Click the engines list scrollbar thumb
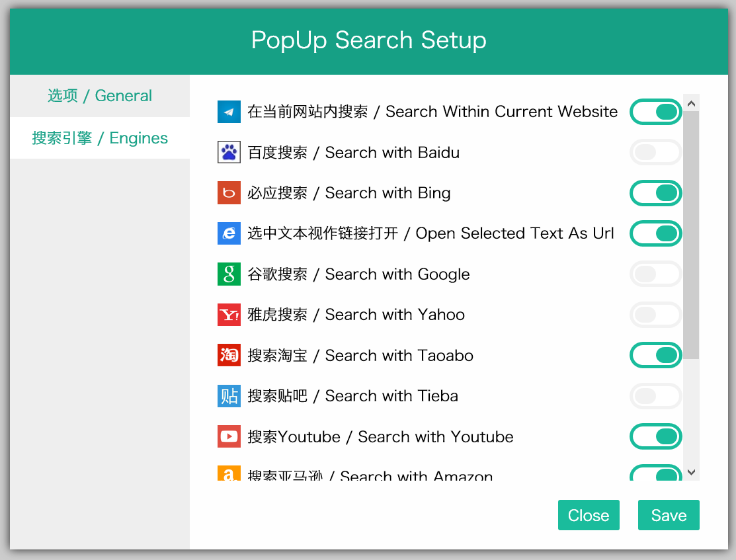The width and height of the screenshot is (736, 560). 691,235
